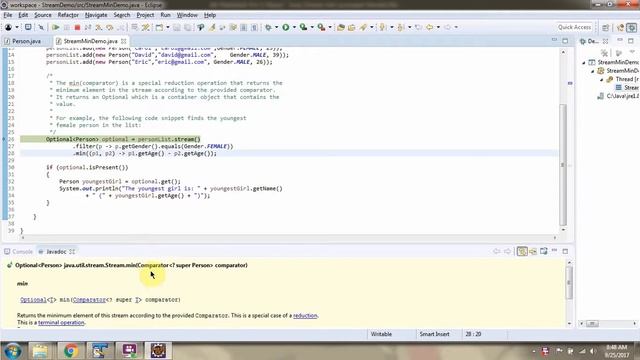The height and width of the screenshot is (360, 640).
Task: Maximize the editor area
Action: coord(565,41)
